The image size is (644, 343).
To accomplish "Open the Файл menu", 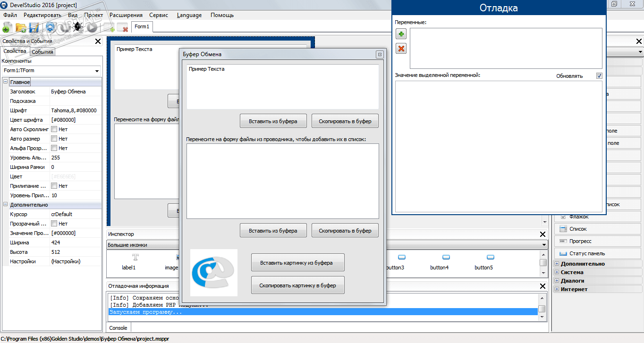I will coord(10,15).
